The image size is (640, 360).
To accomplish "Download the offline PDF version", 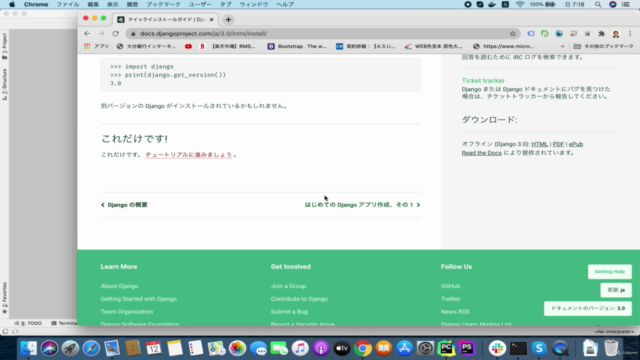I will click(x=558, y=144).
